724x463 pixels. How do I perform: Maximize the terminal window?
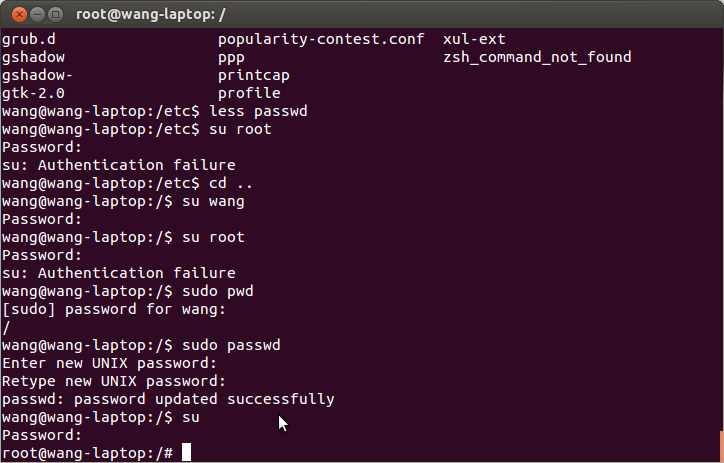click(55, 15)
